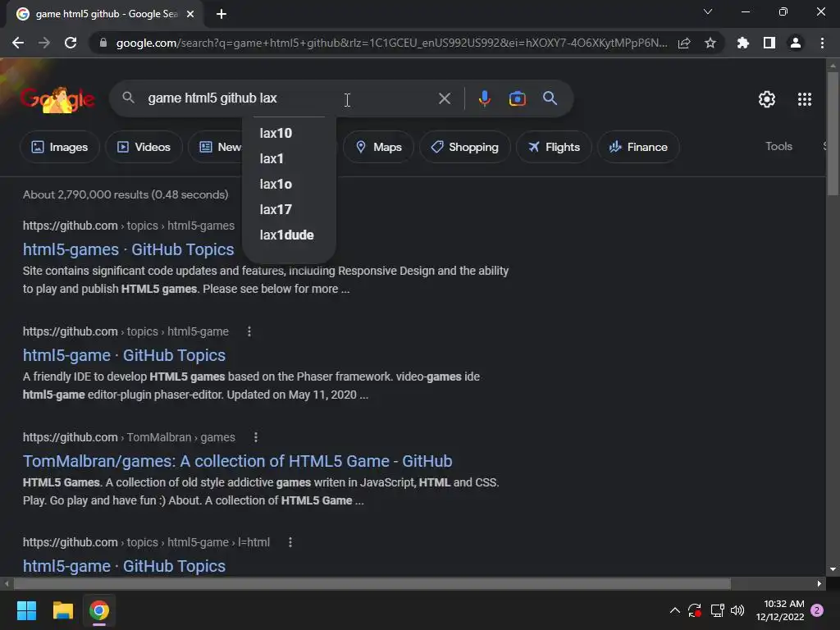Choose the lax1 suggestion

tap(290, 158)
